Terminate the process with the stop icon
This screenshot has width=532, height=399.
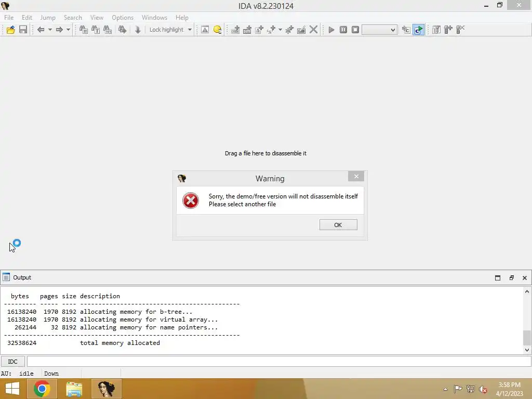355,30
